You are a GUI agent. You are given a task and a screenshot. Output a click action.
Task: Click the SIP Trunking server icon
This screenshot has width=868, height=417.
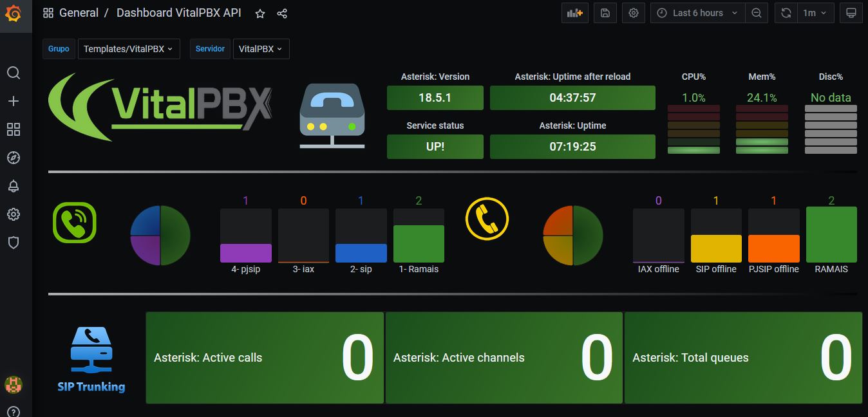[x=91, y=360]
